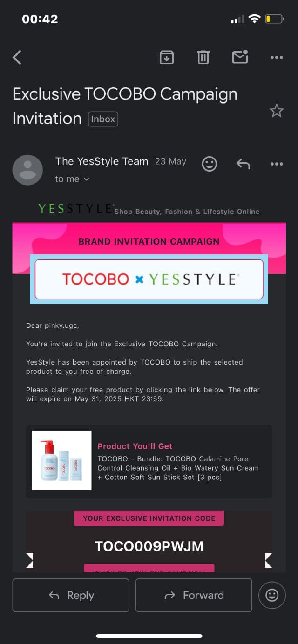Viewport: 298px width, 644px height.
Task: Open emoji reaction button at bottom
Action: pyautogui.click(x=272, y=595)
